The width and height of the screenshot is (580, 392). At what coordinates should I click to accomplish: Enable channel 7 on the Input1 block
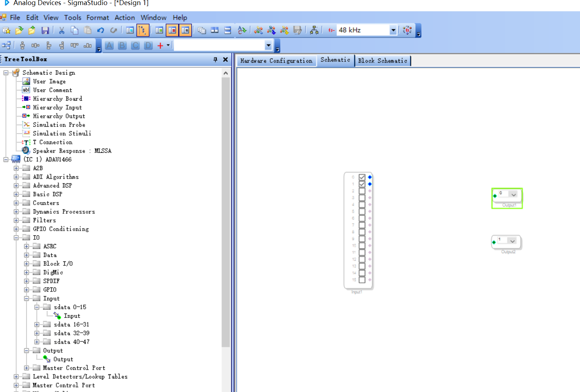(x=362, y=225)
